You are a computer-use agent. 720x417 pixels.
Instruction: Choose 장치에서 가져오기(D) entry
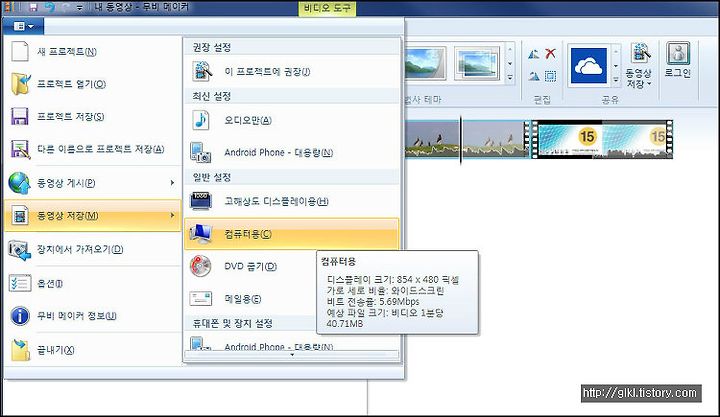pyautogui.click(x=92, y=249)
